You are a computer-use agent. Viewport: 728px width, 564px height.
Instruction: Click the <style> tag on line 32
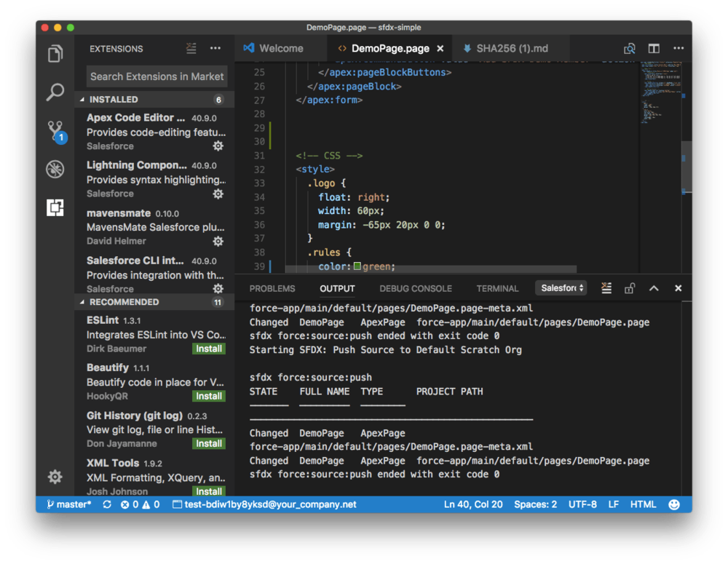point(315,170)
